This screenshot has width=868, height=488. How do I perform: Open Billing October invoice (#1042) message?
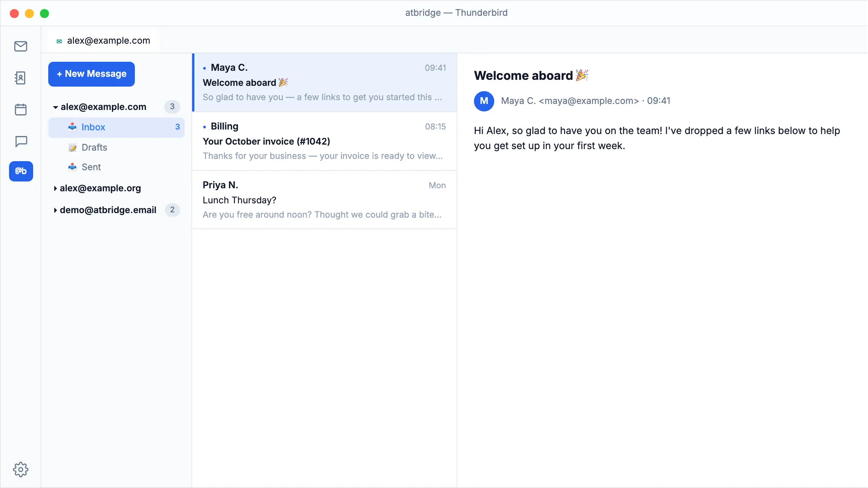[x=325, y=141]
